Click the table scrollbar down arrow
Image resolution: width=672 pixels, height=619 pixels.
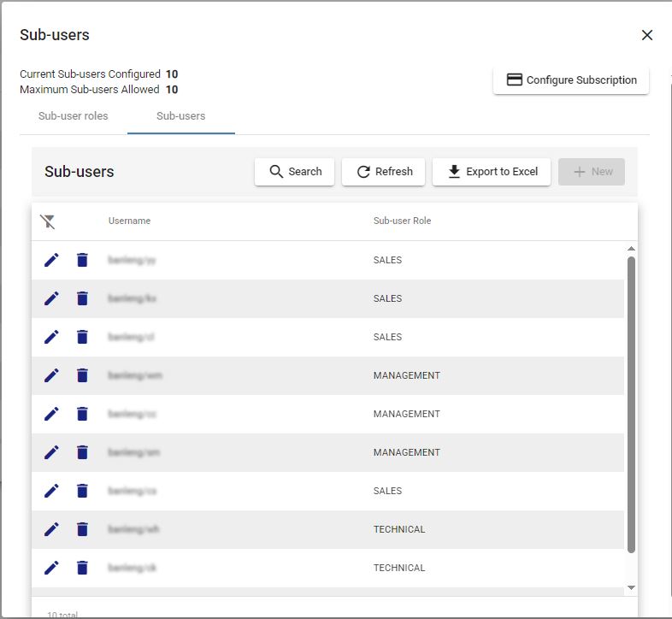(631, 587)
